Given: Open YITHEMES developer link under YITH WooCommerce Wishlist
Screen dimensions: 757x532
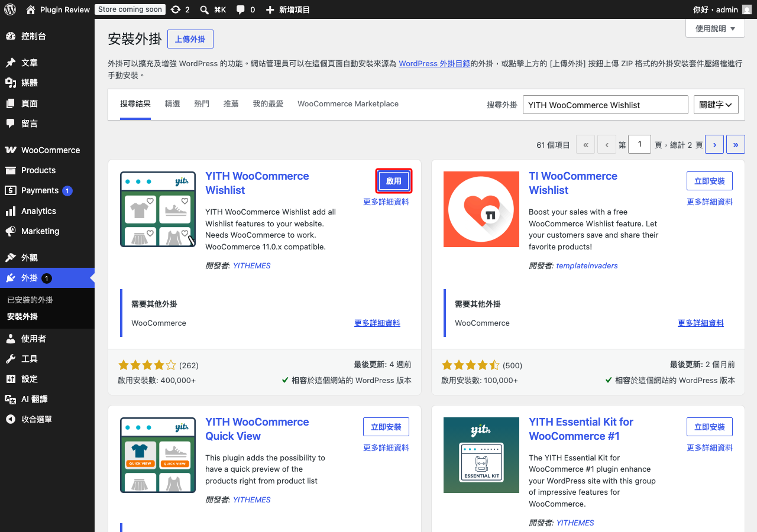Looking at the screenshot, I should (x=252, y=266).
